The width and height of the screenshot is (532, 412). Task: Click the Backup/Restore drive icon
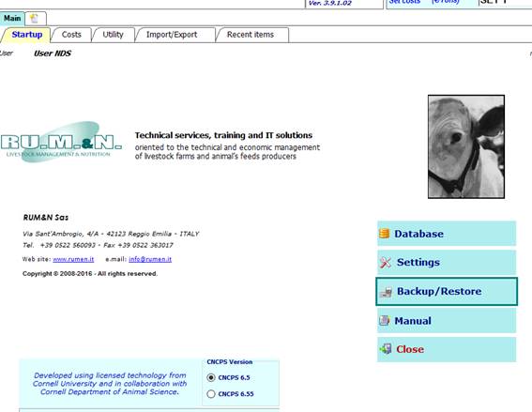(x=386, y=292)
